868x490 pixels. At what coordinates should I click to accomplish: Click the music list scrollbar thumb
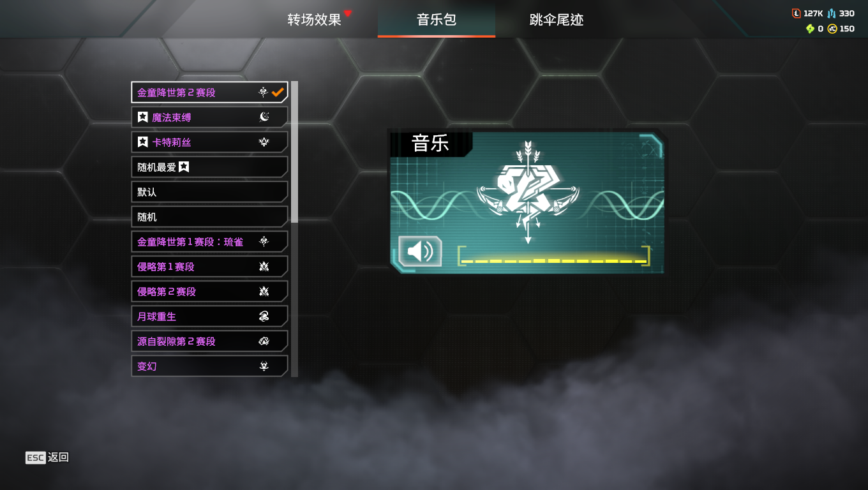(294, 152)
